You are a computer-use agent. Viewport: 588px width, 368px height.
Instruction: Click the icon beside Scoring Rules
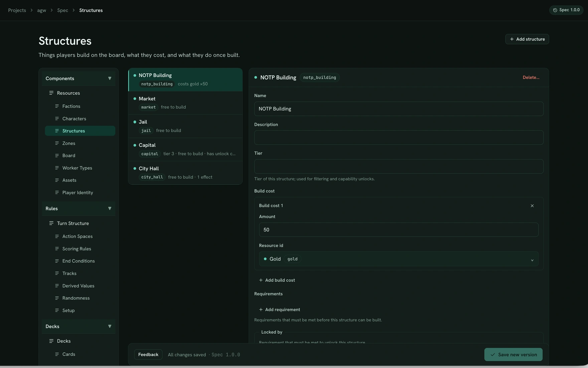pos(57,249)
